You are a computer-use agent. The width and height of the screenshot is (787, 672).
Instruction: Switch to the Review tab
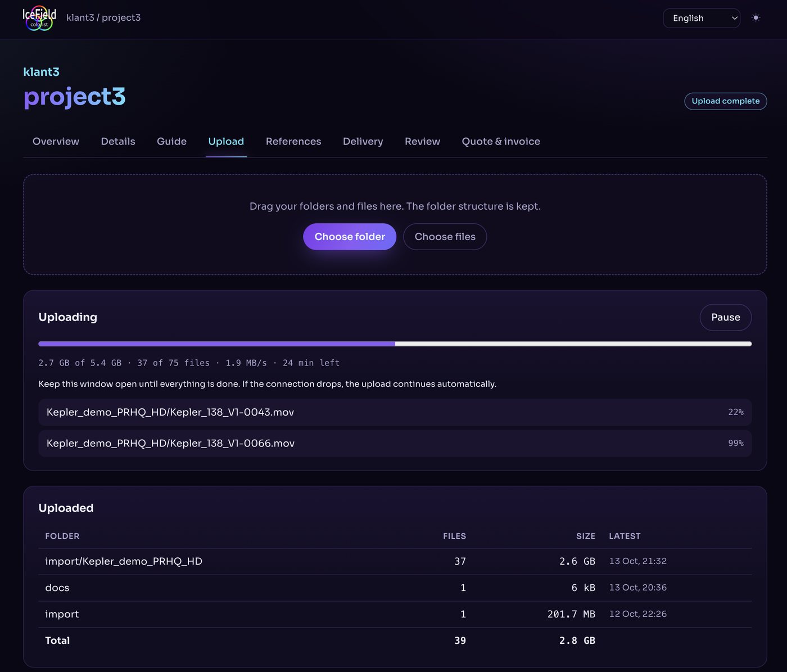coord(422,142)
